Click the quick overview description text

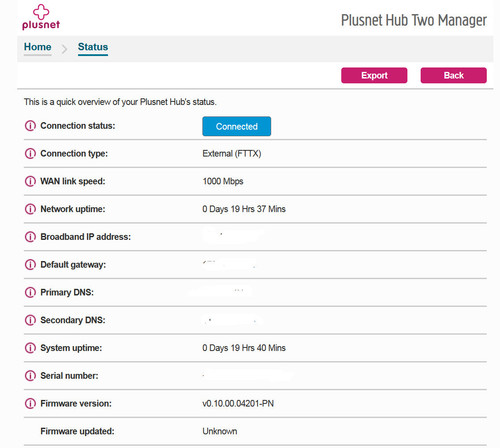coord(120,102)
